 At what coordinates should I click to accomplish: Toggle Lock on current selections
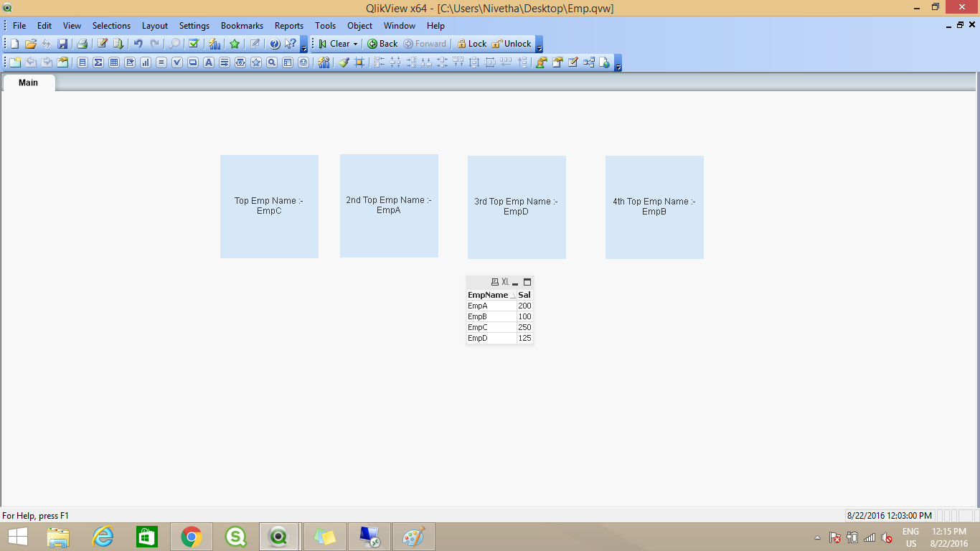pyautogui.click(x=471, y=44)
